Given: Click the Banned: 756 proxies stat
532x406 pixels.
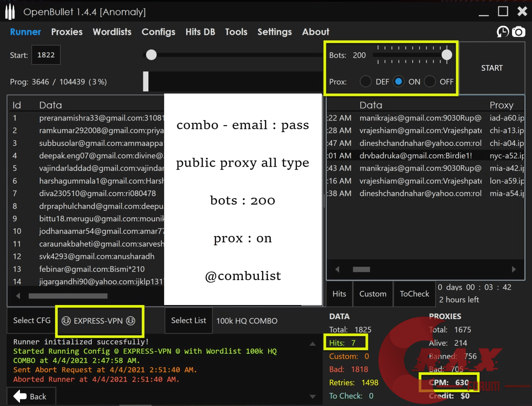Looking at the screenshot, I should 453,356.
